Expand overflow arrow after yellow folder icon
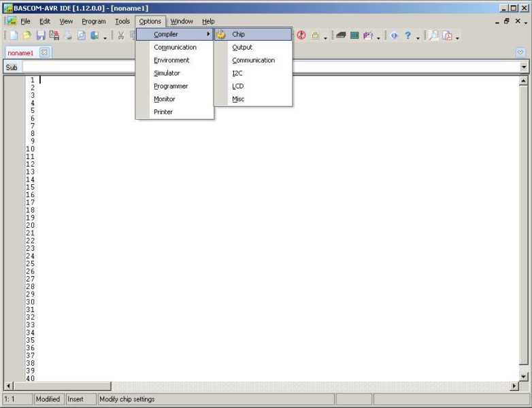532x408 pixels. [x=325, y=37]
